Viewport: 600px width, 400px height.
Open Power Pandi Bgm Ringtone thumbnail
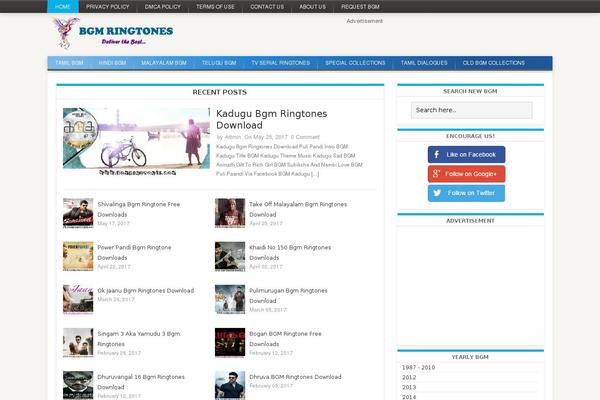tap(78, 255)
